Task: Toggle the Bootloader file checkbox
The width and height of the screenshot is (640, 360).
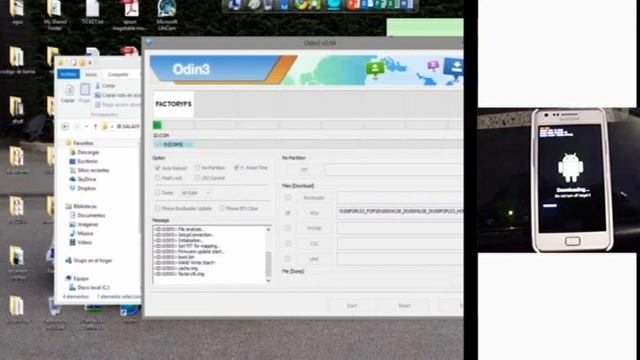Action: tap(288, 198)
